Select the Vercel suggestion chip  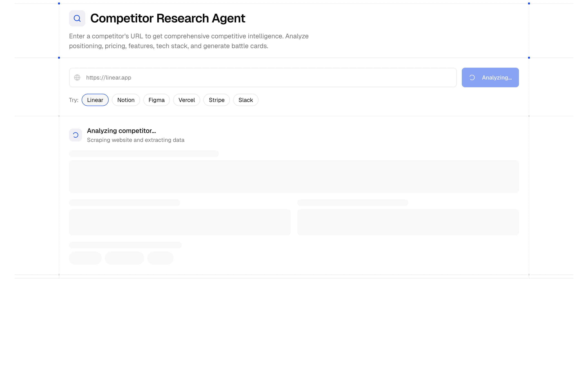[x=187, y=100]
